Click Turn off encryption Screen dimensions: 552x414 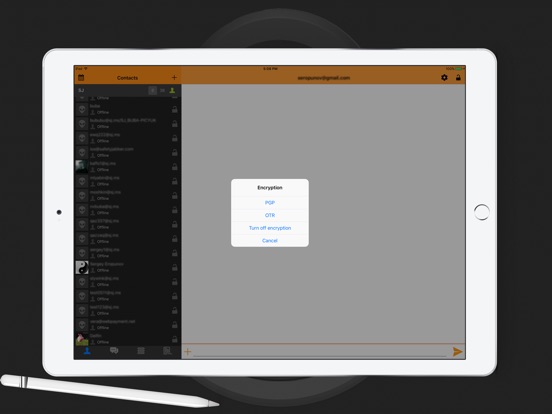pos(270,228)
